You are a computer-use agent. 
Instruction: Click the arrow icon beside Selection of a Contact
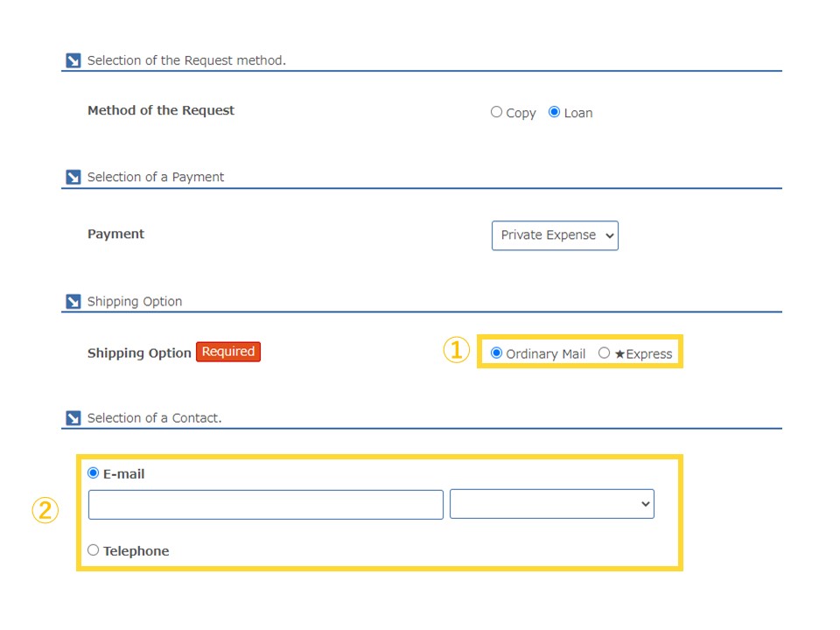point(73,418)
